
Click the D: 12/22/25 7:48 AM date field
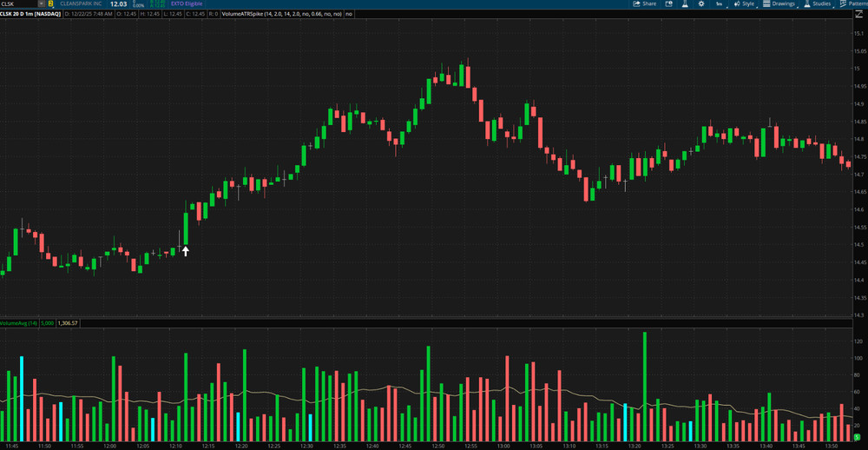(89, 13)
